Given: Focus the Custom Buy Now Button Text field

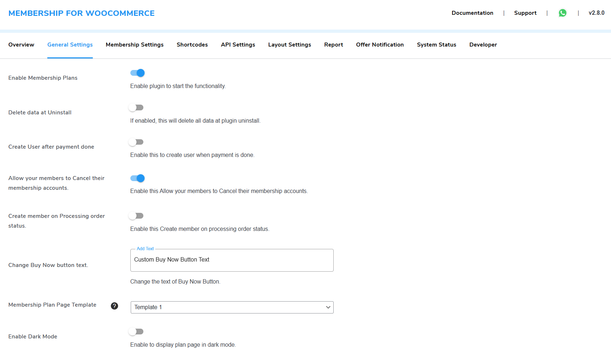Looking at the screenshot, I should [x=232, y=260].
